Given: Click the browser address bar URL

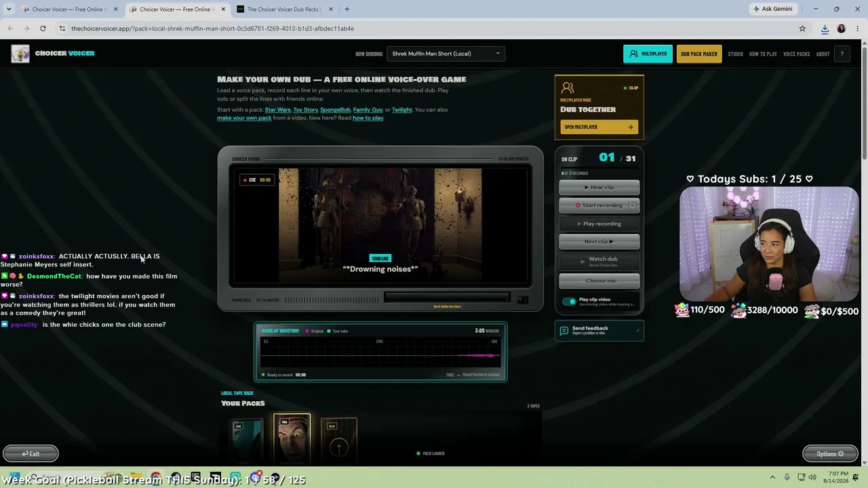Looking at the screenshot, I should click(212, 28).
